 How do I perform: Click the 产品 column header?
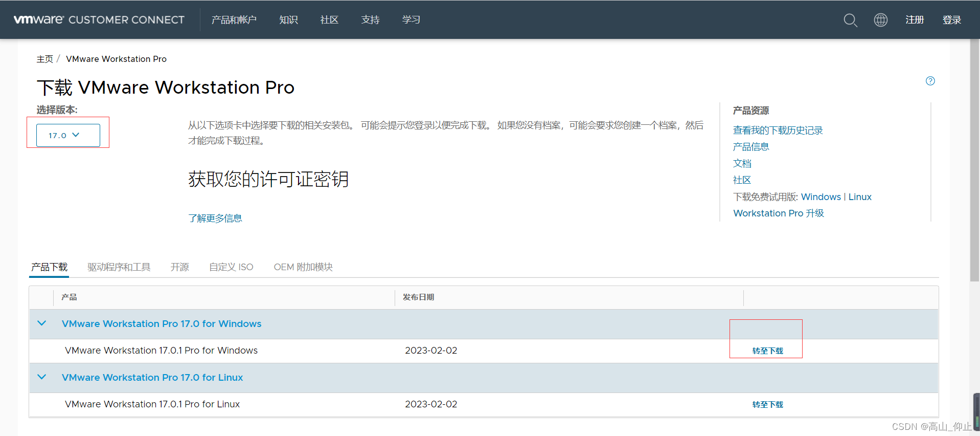(69, 297)
